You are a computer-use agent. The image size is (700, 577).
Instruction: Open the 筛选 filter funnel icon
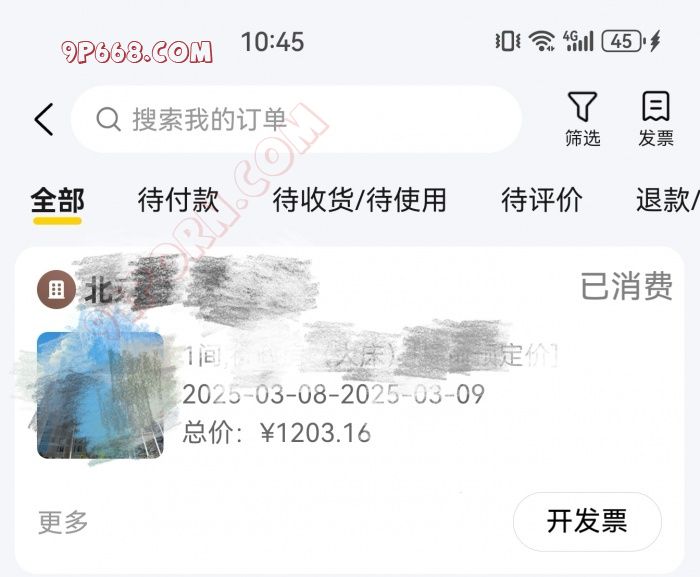582,106
